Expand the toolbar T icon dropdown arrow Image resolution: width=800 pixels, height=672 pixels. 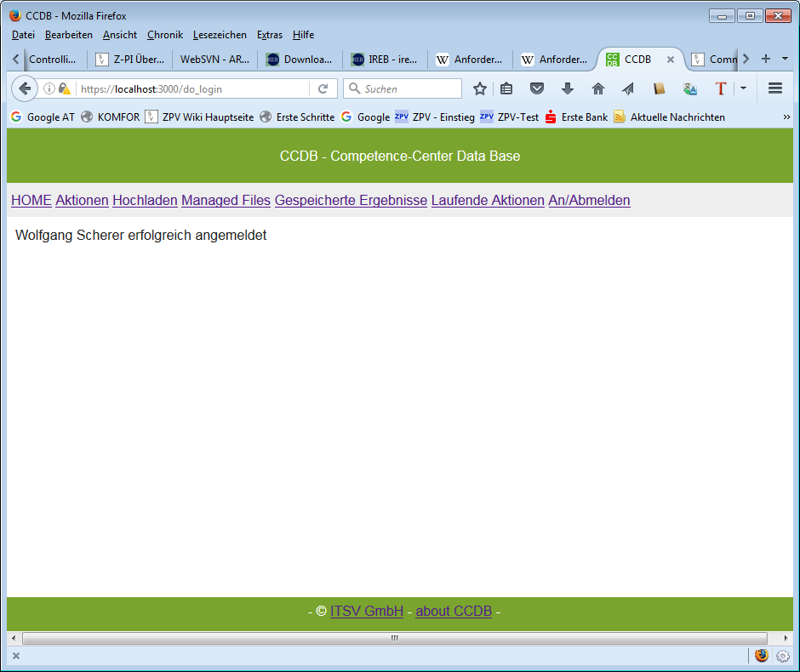pyautogui.click(x=743, y=88)
